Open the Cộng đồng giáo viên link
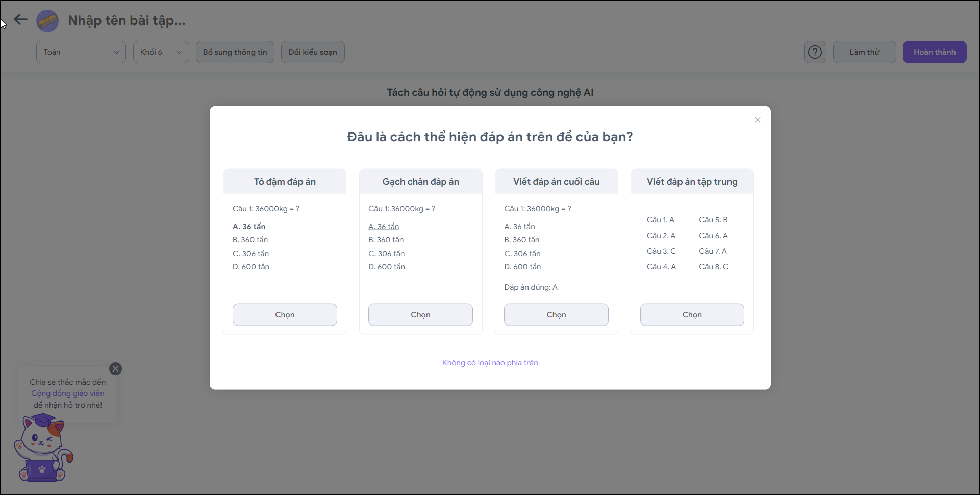The image size is (980, 495). coord(68,393)
